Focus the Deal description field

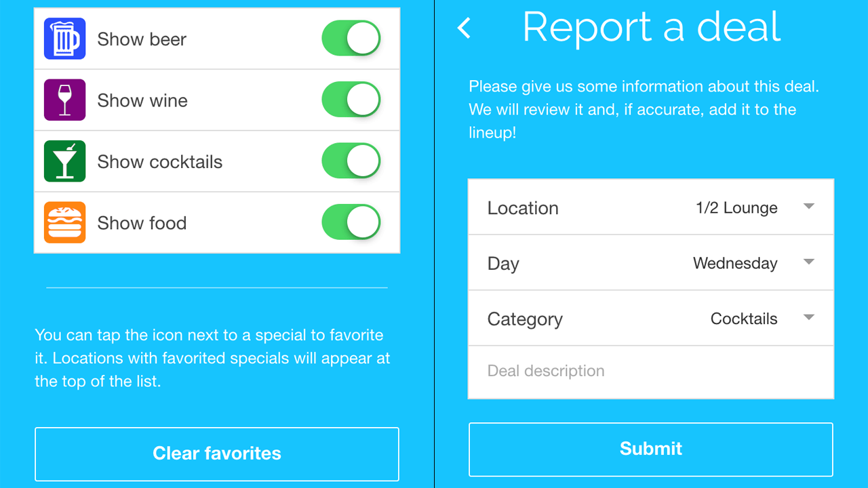tap(651, 372)
